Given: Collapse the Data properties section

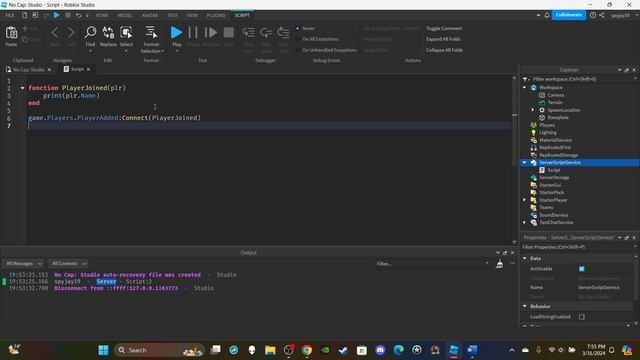Looking at the screenshot, I should pyautogui.click(x=525, y=258).
